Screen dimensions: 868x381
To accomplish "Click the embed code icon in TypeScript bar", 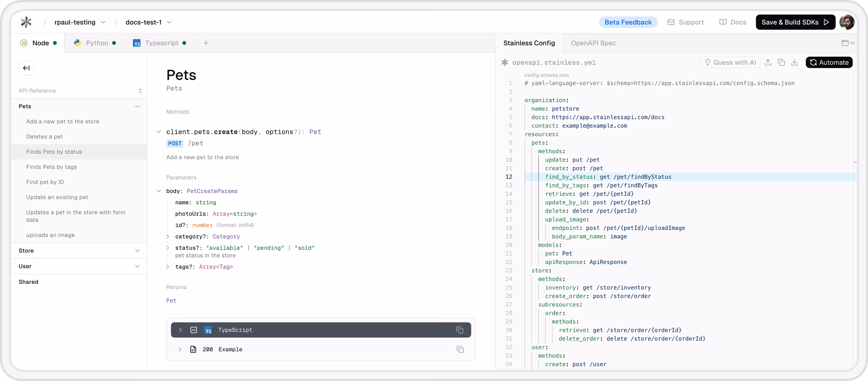I will [193, 330].
